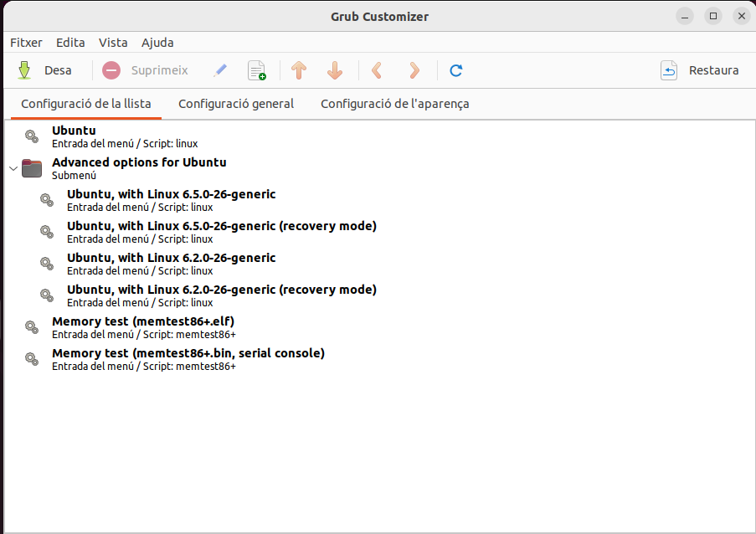Collapse the Advanced options for Ubuntu submenu
The width and height of the screenshot is (756, 534).
(13, 169)
